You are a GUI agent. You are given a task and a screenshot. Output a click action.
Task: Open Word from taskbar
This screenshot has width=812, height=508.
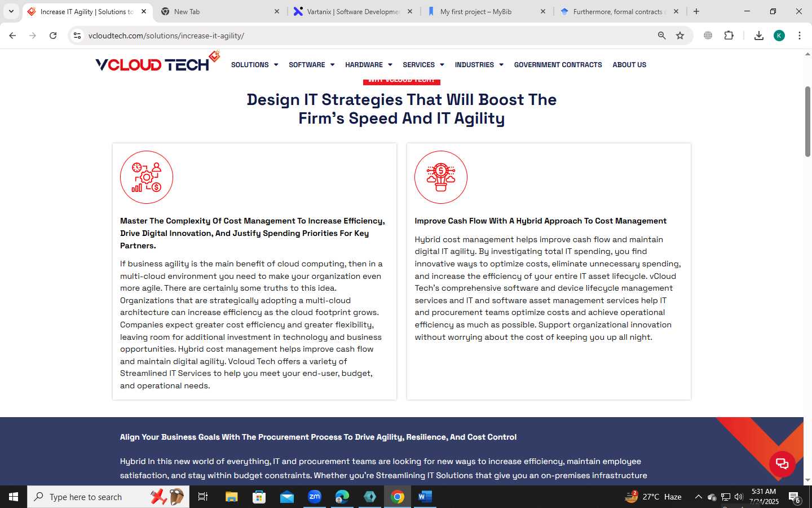(x=425, y=497)
